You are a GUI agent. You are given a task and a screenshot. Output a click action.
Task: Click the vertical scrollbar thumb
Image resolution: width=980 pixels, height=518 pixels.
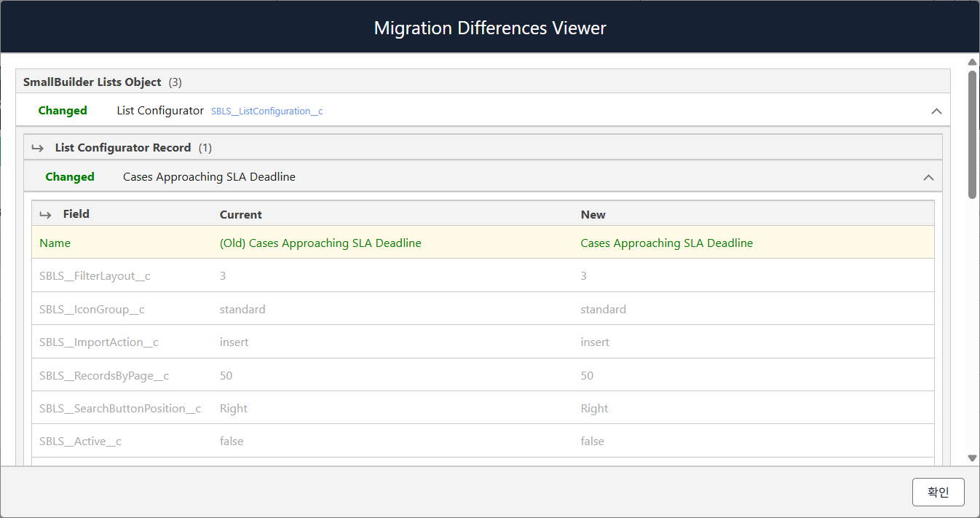pyautogui.click(x=972, y=135)
